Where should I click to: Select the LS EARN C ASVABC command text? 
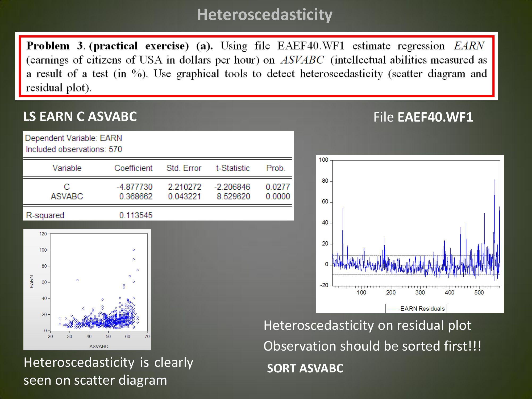pos(80,117)
